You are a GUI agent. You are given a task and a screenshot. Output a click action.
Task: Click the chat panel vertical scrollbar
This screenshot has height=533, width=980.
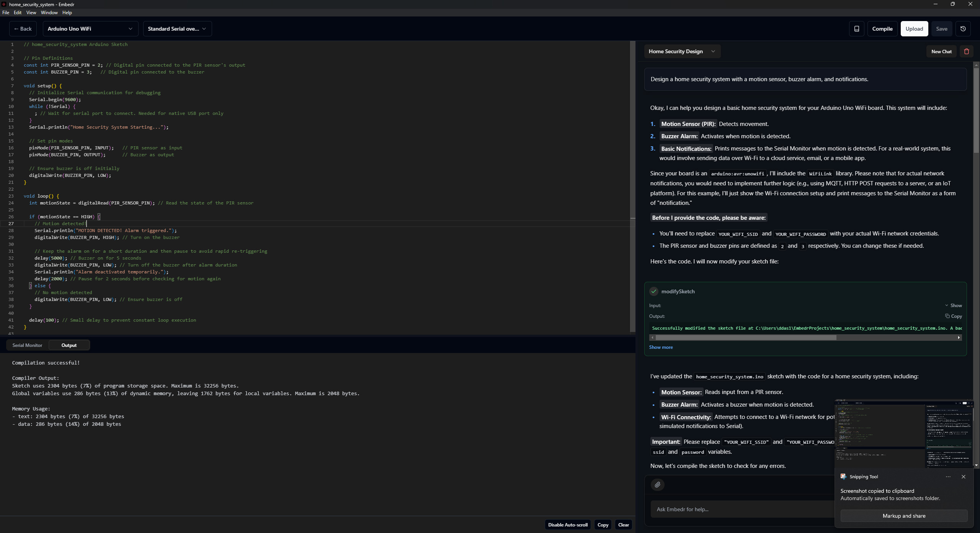tap(976, 111)
